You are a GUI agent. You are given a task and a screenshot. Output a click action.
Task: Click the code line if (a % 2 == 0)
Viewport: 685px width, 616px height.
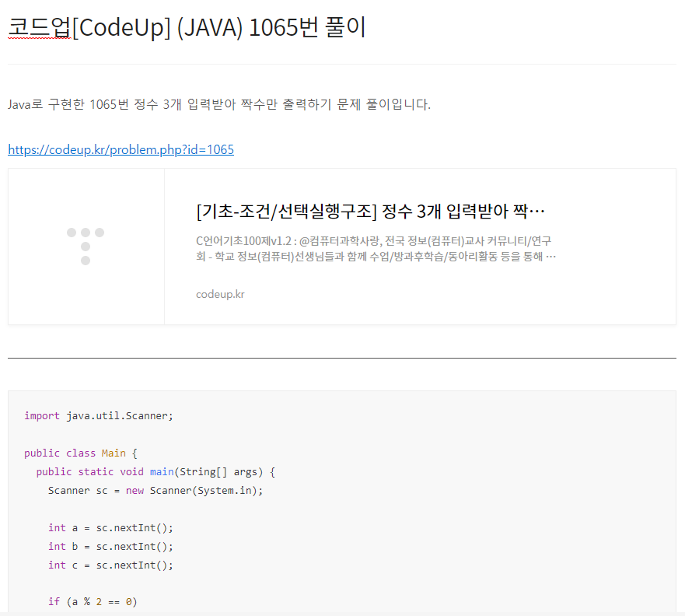pos(93,602)
